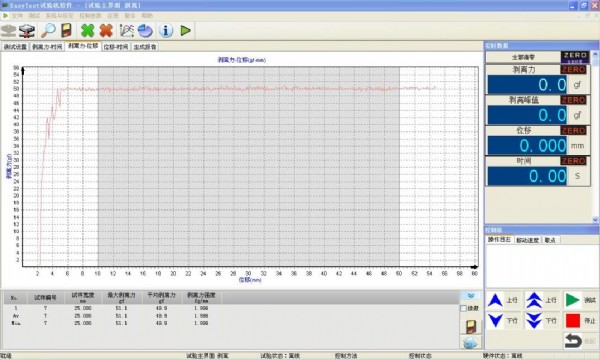Image resolution: width=600 pixels, height=360 pixels.
Task: Click the double blue down arrow fast-descend
Action: coord(534,321)
